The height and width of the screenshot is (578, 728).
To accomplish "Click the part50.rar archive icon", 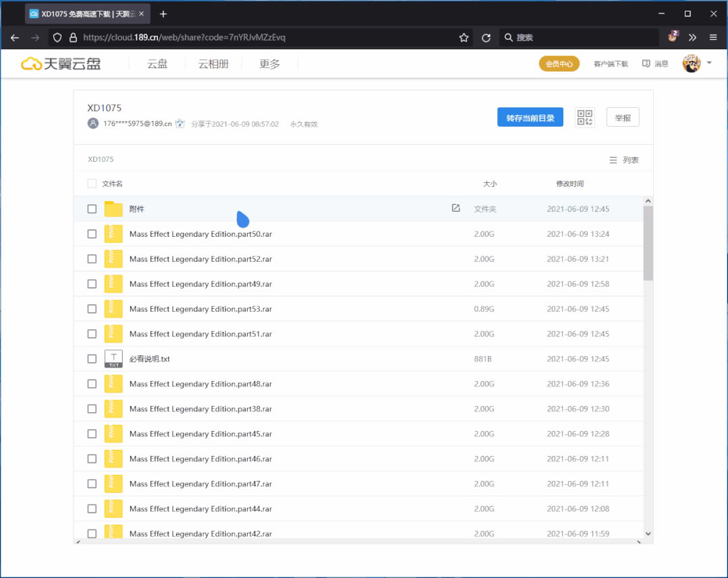I will click(113, 234).
